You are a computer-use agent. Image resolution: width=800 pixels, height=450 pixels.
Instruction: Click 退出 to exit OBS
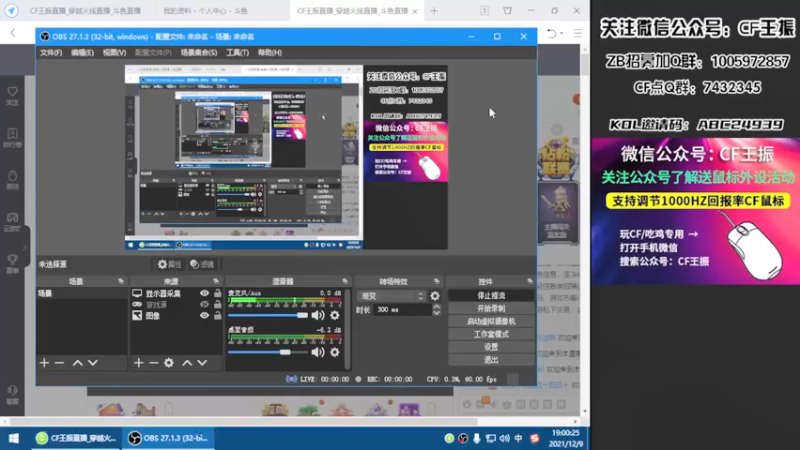coord(491,360)
